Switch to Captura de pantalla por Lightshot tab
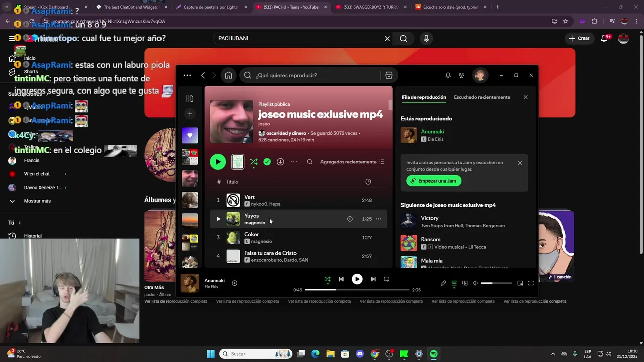This screenshot has width=644, height=362. (211, 7)
